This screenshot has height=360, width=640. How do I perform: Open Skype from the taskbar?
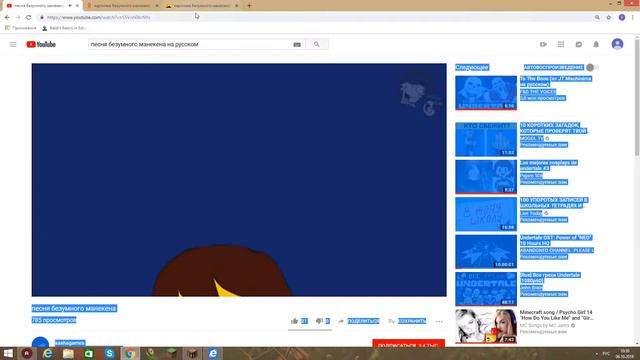click(109, 353)
